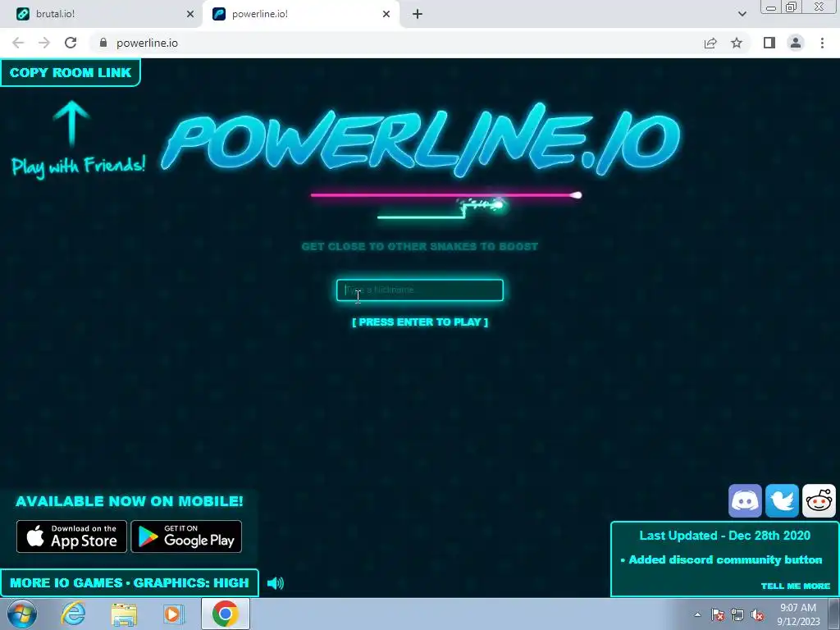840x630 pixels.
Task: Mute the game sound speaker icon
Action: tap(276, 583)
